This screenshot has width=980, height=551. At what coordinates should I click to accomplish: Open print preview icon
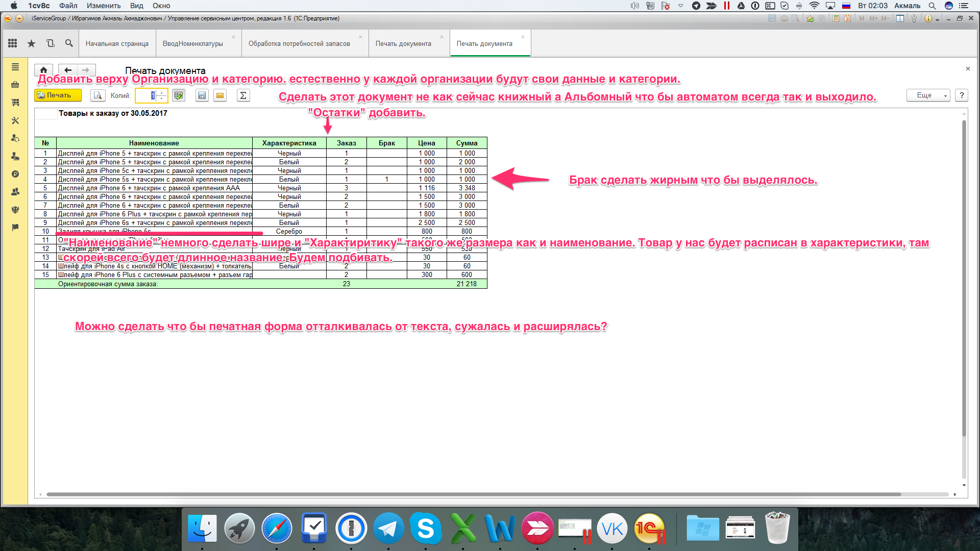(x=97, y=95)
